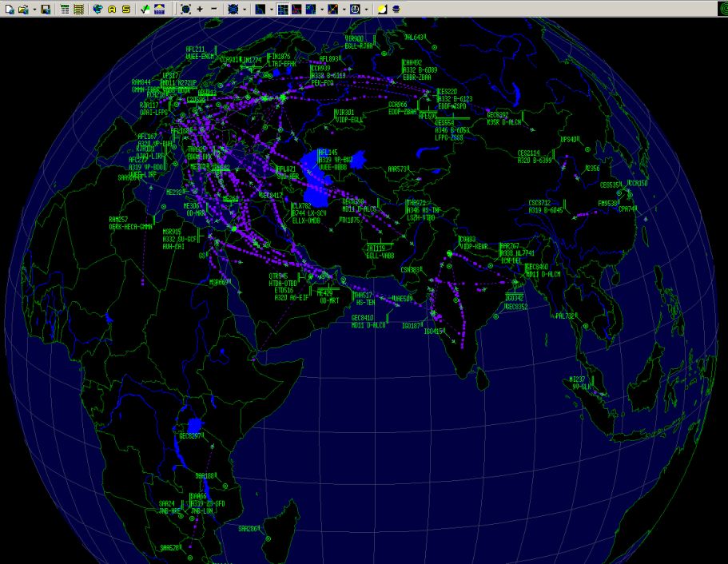Open the green table list icon
Viewport: 728px width, 564px height.
pos(78,9)
